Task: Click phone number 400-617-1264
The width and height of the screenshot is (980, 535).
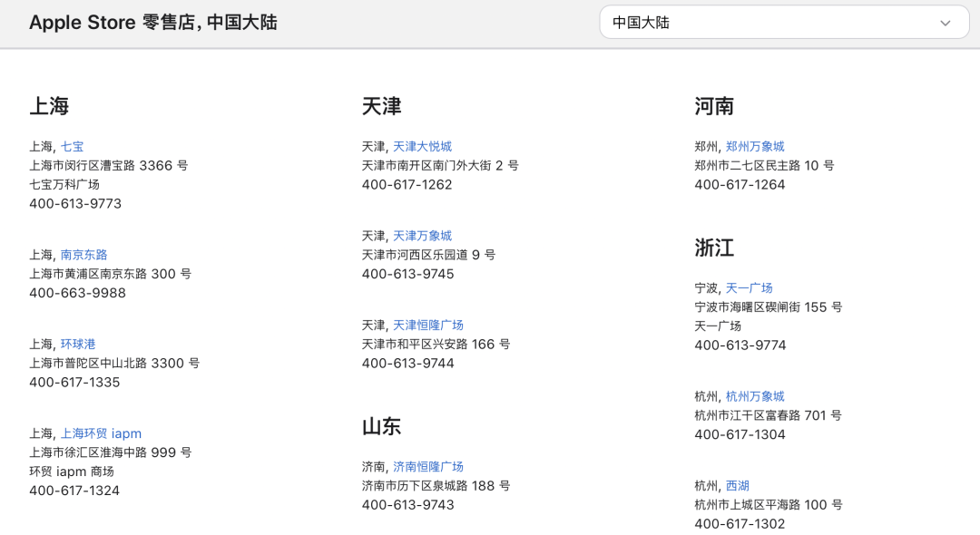Action: pos(740,185)
